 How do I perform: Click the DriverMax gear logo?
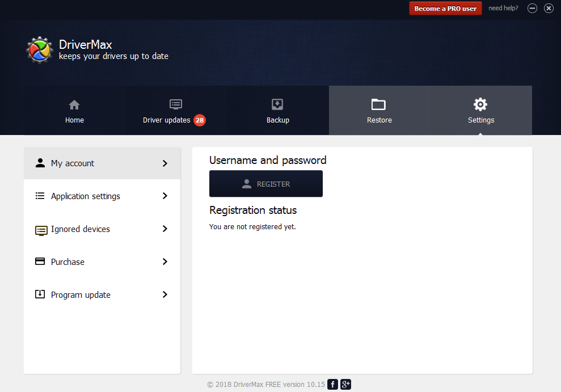(39, 50)
